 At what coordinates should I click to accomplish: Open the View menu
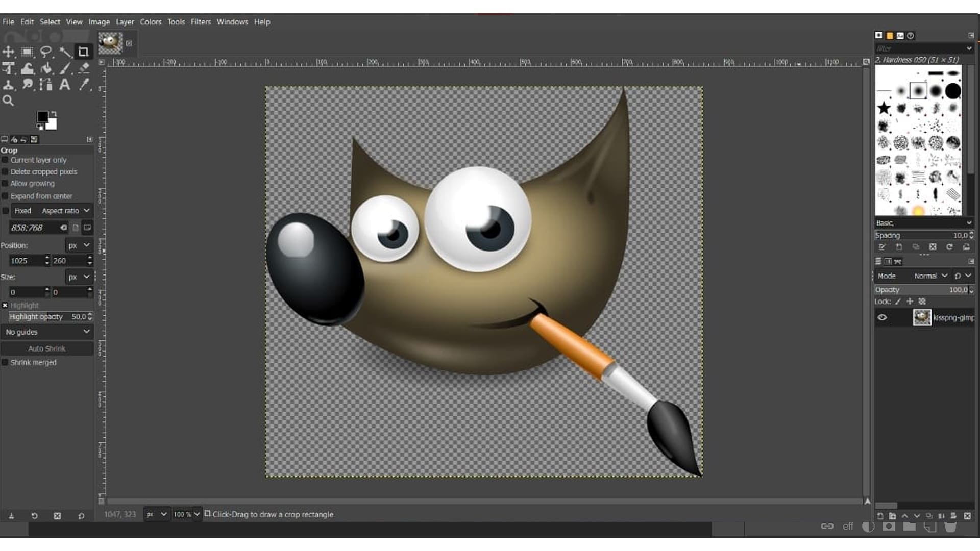coord(74,22)
